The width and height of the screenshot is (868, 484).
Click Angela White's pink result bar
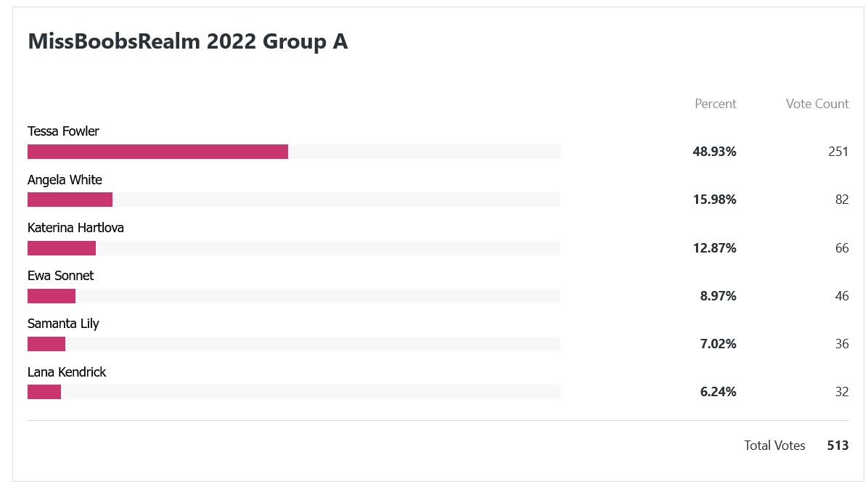coord(70,200)
